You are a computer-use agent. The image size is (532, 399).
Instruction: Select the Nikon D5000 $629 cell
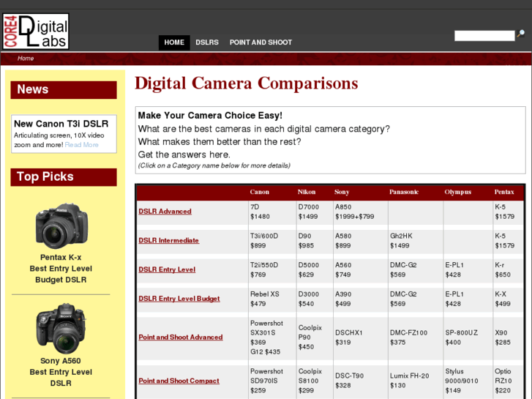point(315,270)
